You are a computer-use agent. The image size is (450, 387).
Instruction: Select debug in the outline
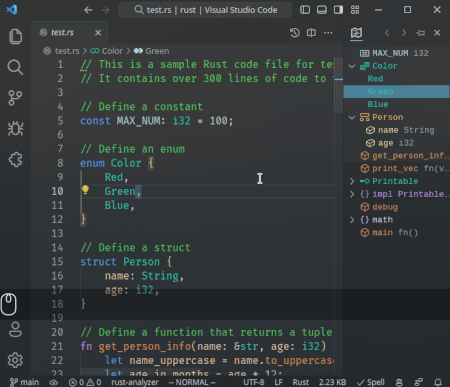(396, 207)
